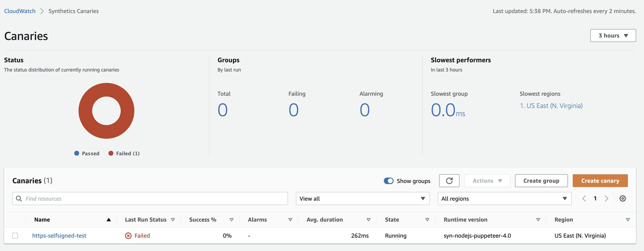Image resolution: width=644 pixels, height=251 pixels.
Task: Disable the Show groups toggle
Action: tap(388, 181)
